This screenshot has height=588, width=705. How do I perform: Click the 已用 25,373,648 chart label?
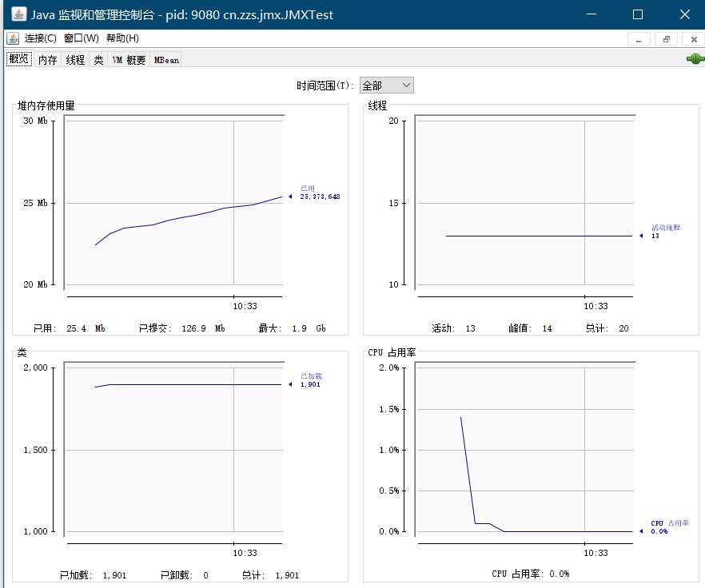pos(320,193)
